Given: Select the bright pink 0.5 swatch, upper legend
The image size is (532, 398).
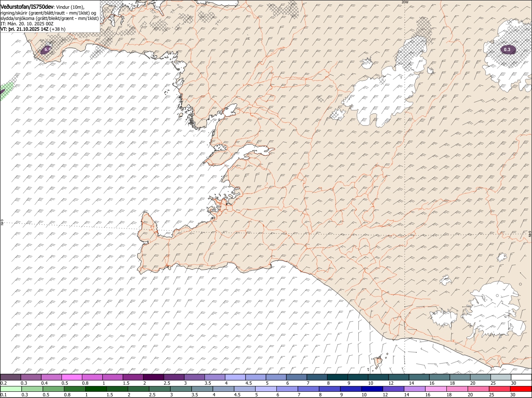Looking at the screenshot, I should click(x=72, y=377).
